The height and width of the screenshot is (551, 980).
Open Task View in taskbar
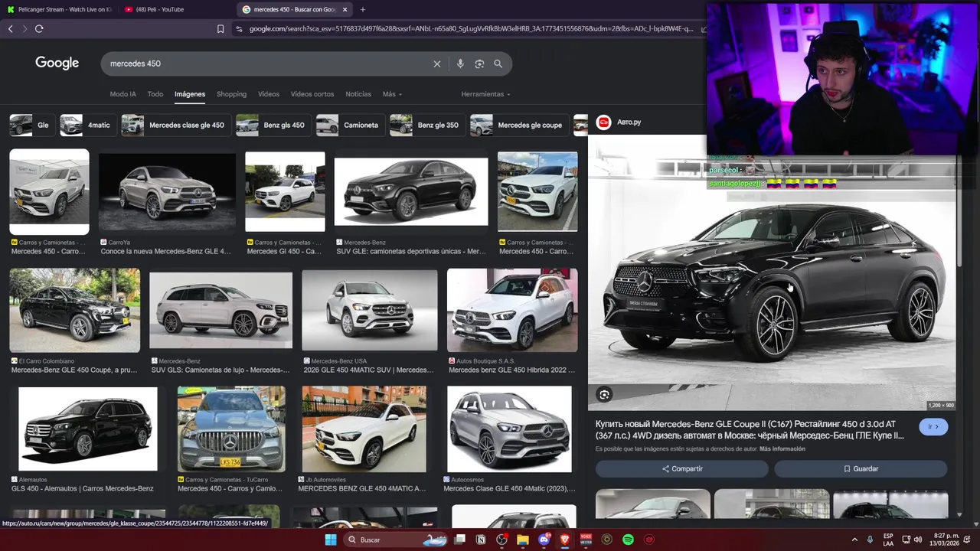(x=460, y=540)
